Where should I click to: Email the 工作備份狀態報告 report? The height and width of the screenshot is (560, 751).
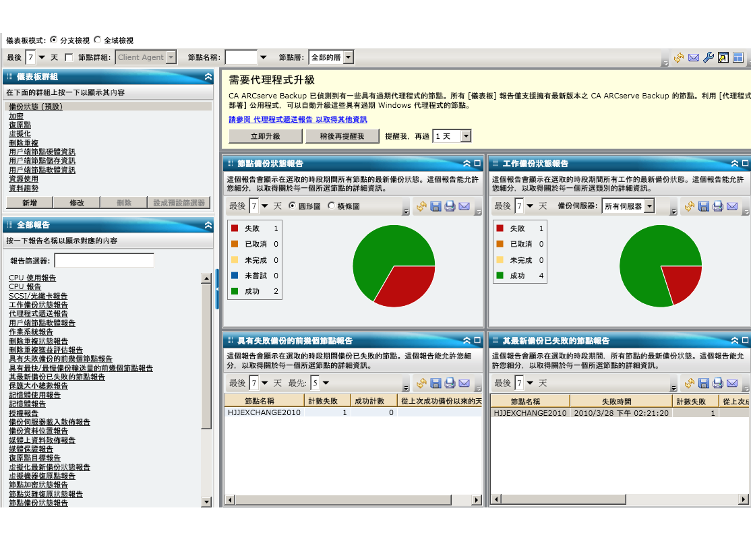732,206
